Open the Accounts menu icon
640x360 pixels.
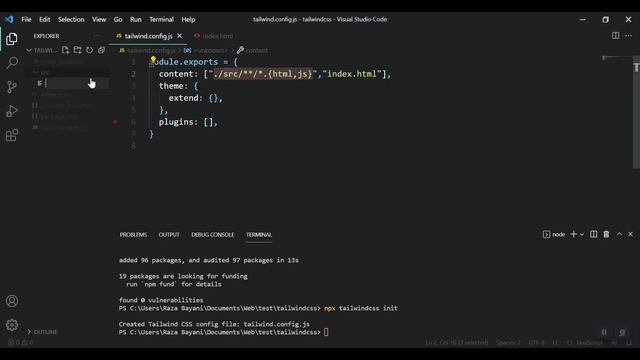click(x=12, y=301)
